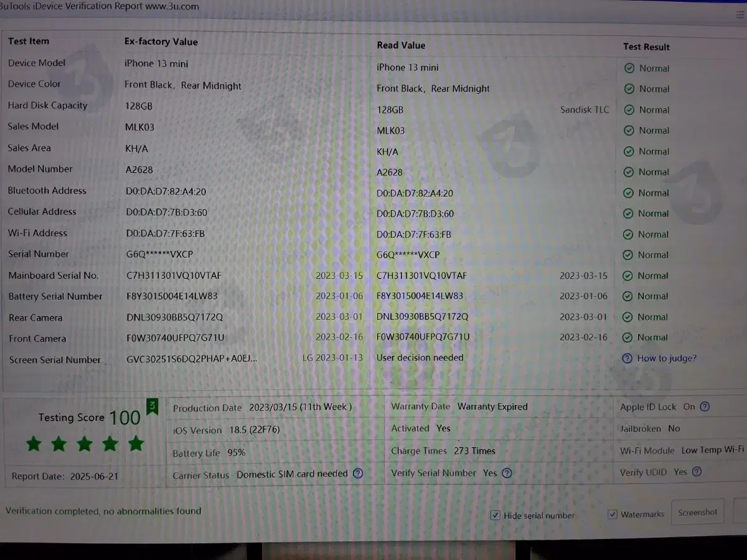Click the Sandisk TLC label
This screenshot has height=560, width=747.
(585, 110)
